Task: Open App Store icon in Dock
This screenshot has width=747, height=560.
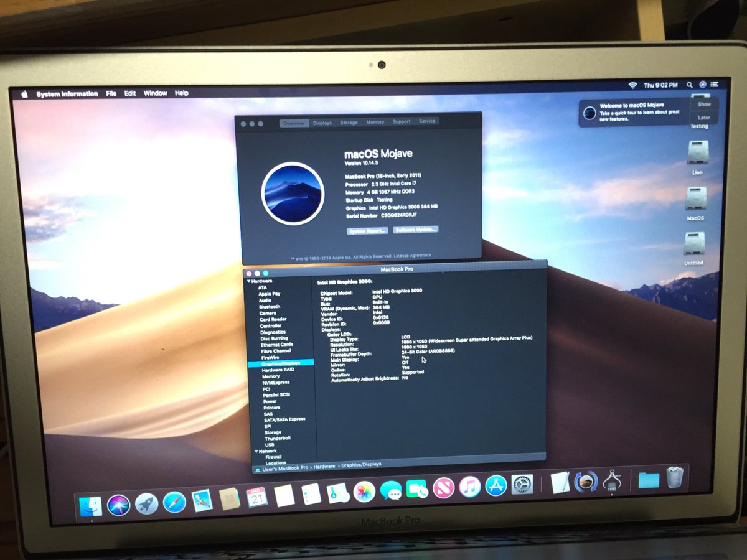Action: click(496, 485)
